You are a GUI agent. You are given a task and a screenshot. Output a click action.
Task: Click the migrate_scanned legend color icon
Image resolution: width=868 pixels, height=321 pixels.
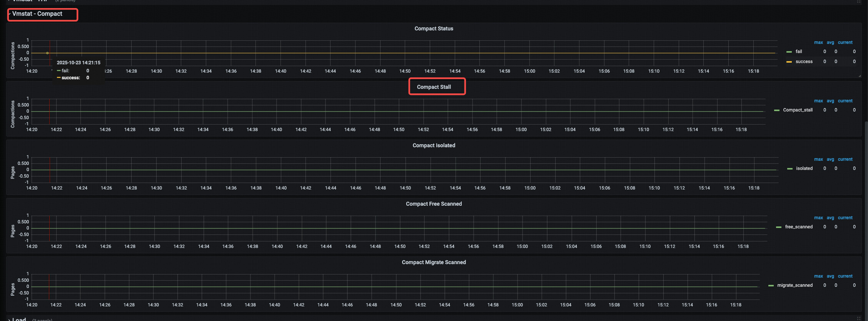(771, 286)
